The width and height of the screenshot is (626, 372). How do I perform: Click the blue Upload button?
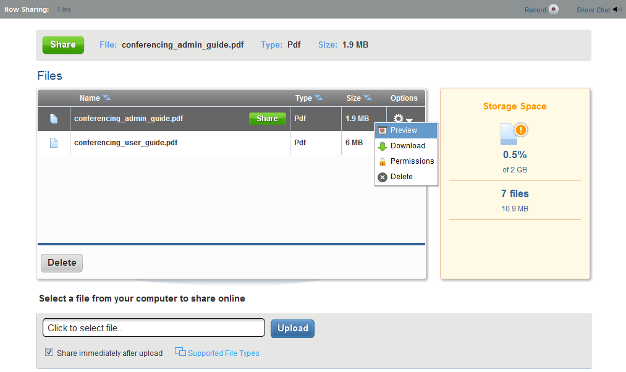293,328
